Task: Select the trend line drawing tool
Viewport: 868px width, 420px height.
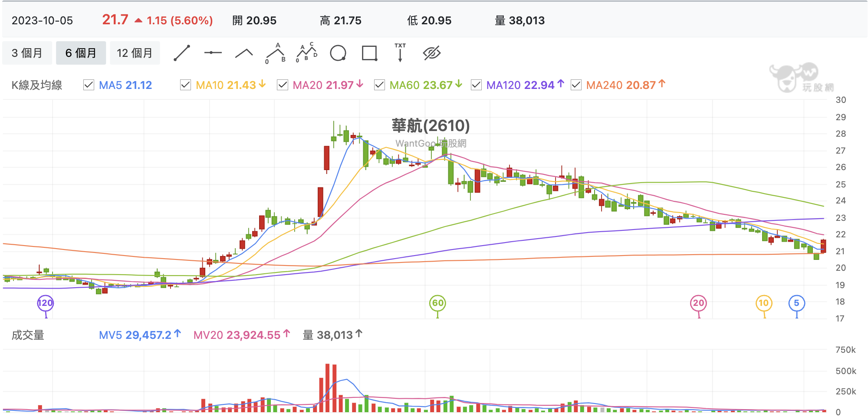Action: 182,53
